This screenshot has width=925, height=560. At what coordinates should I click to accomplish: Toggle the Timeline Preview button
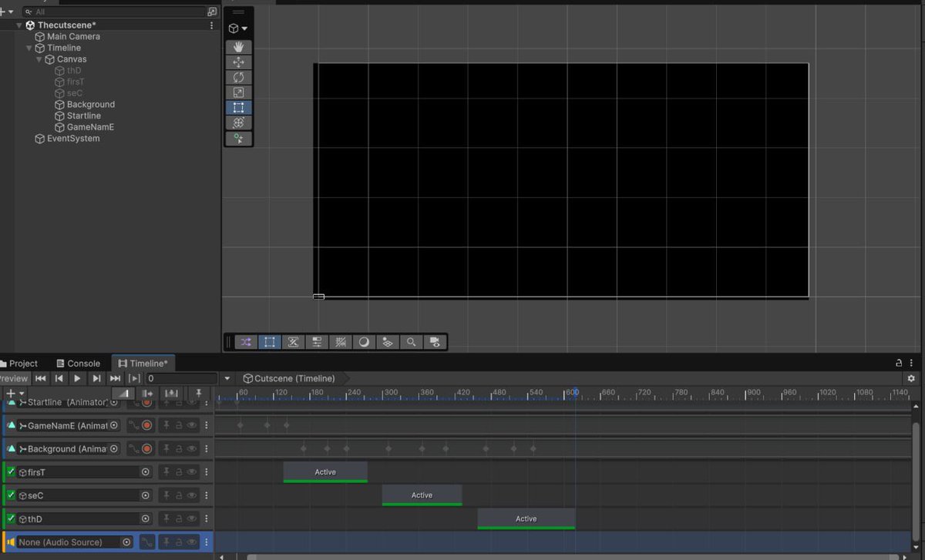15,378
